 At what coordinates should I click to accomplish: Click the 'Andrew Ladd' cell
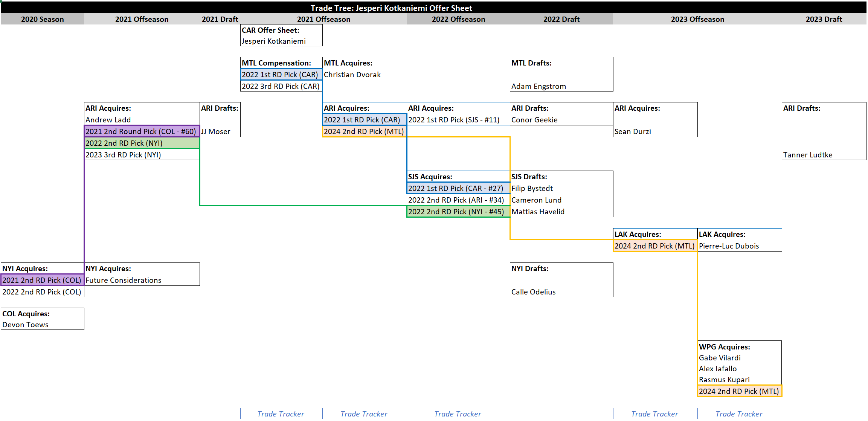pyautogui.click(x=142, y=120)
